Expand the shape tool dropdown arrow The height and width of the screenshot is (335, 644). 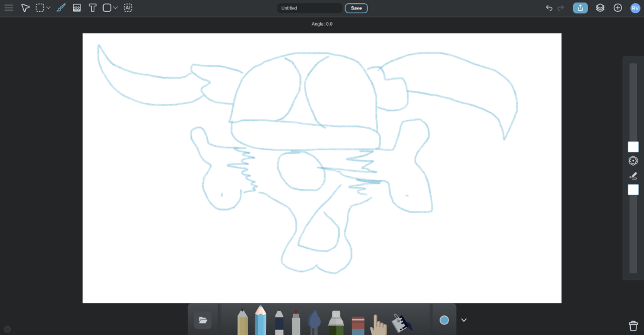pyautogui.click(x=115, y=8)
